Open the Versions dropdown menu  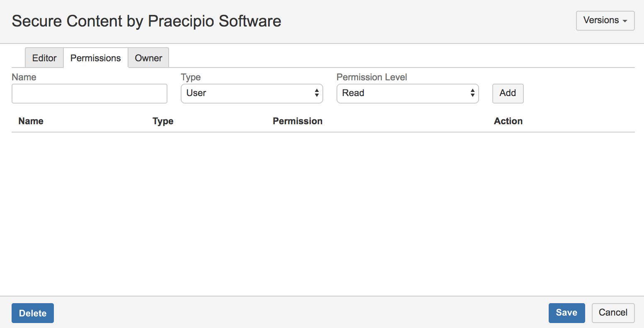605,21
